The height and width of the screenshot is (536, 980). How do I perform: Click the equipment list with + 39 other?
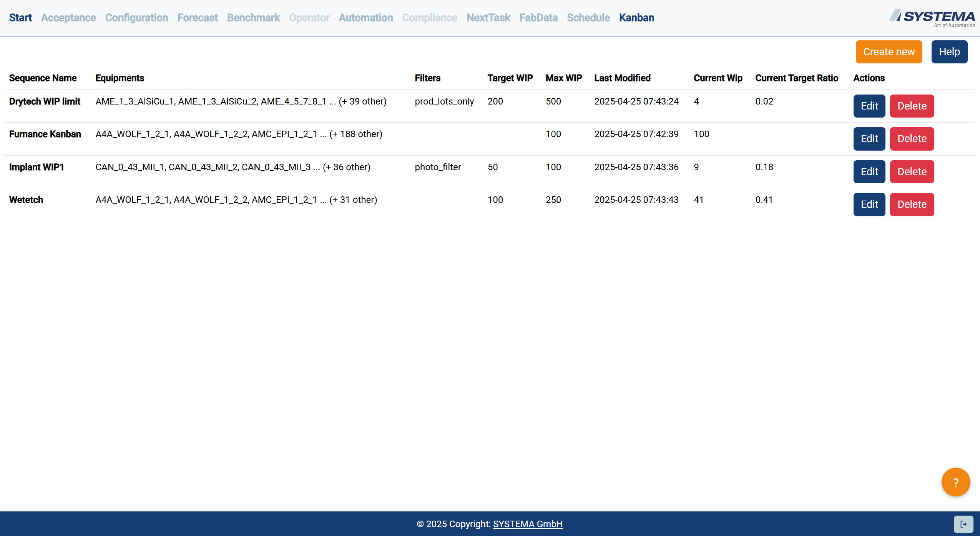[x=241, y=101]
